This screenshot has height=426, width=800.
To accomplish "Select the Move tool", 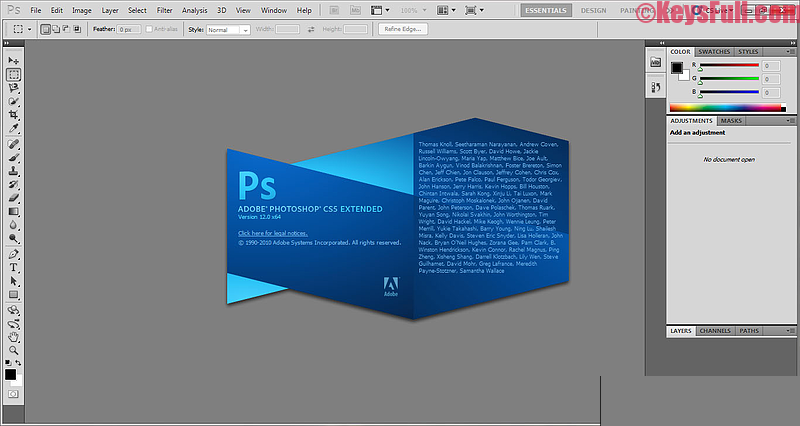I will tap(14, 61).
